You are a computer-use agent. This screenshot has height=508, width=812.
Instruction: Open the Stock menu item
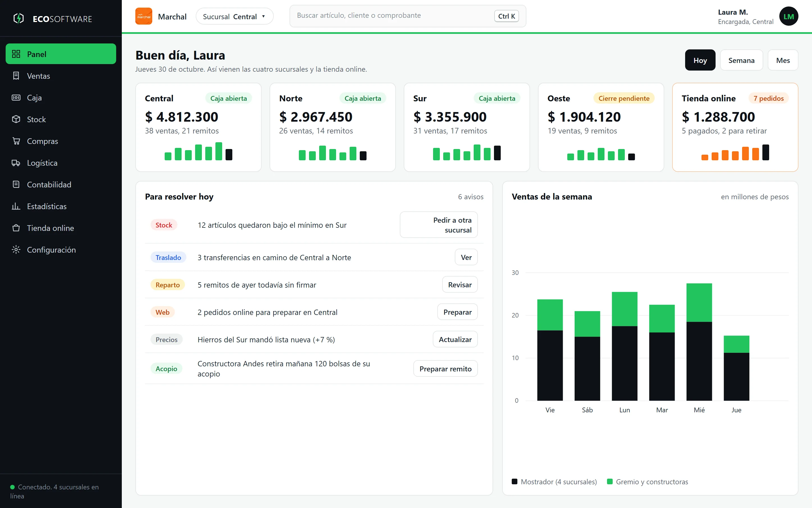[61, 119]
